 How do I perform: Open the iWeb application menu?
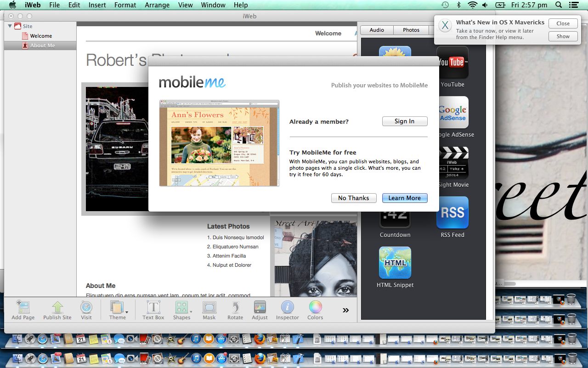coord(33,5)
